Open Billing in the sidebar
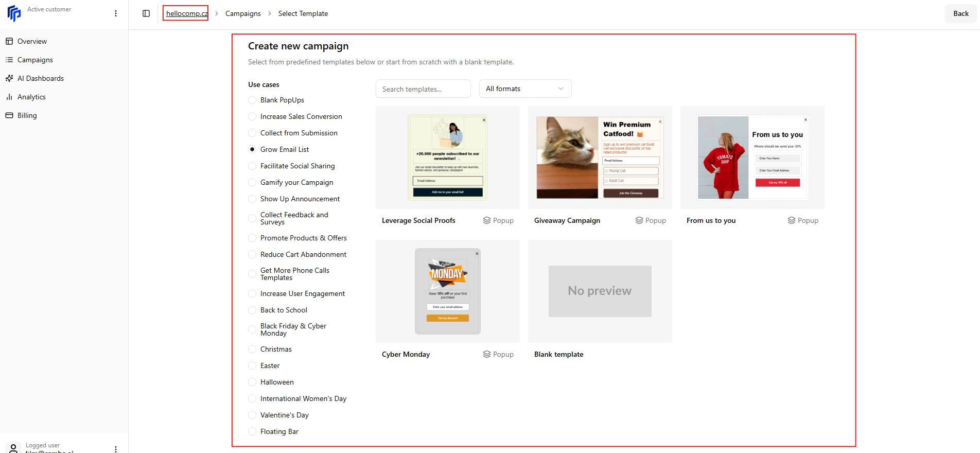 coord(27,115)
